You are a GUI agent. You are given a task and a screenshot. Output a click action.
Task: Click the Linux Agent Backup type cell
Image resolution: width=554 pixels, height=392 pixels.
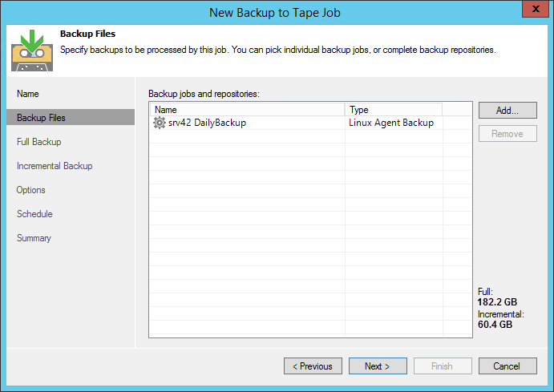coord(391,123)
